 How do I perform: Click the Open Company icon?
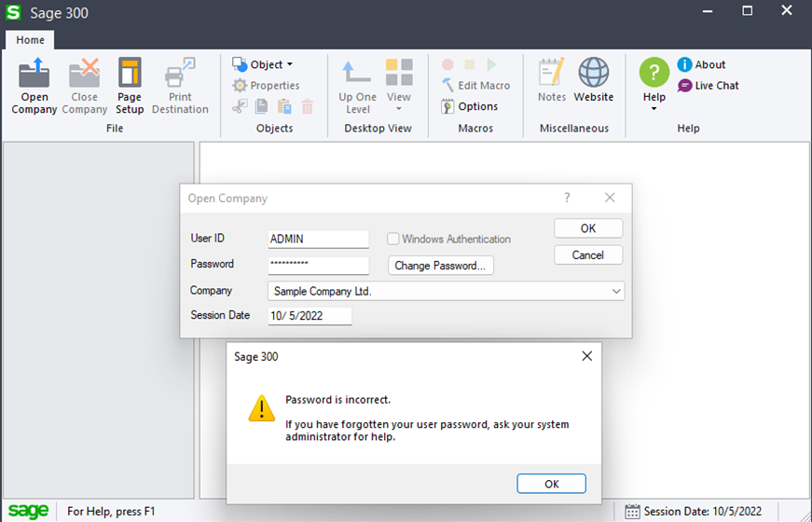coord(34,73)
